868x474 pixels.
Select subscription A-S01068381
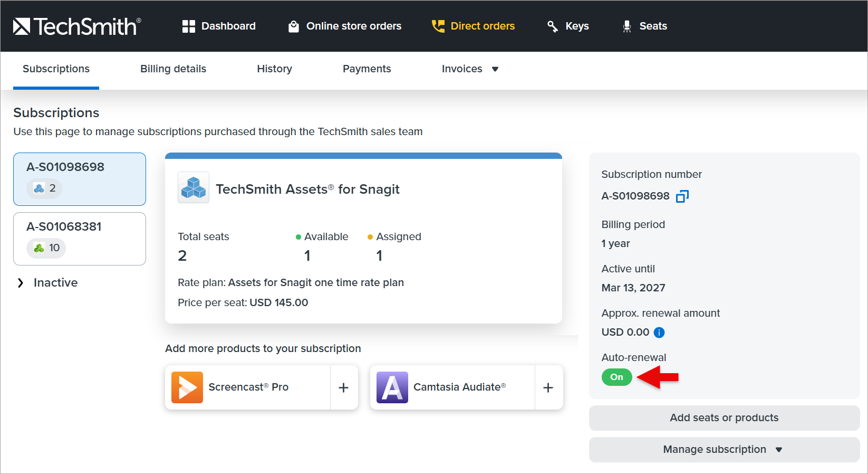(x=80, y=239)
